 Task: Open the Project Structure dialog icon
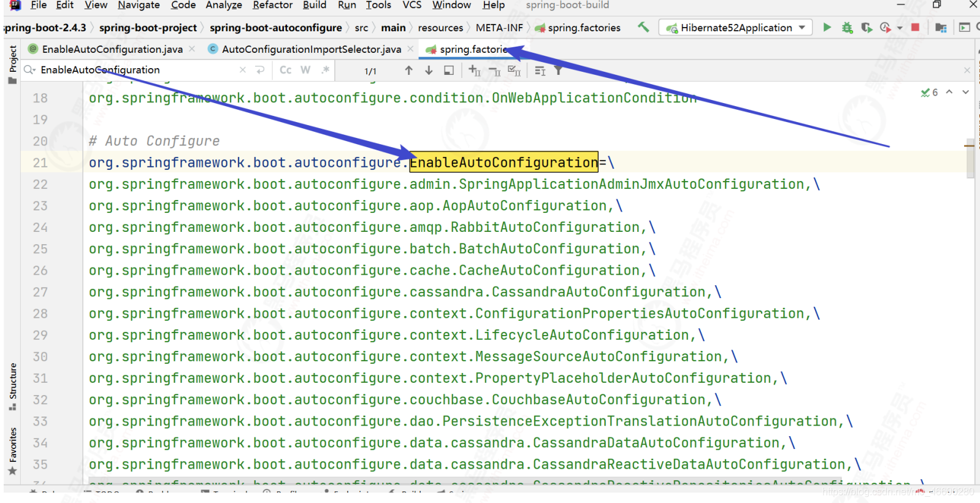(x=941, y=27)
